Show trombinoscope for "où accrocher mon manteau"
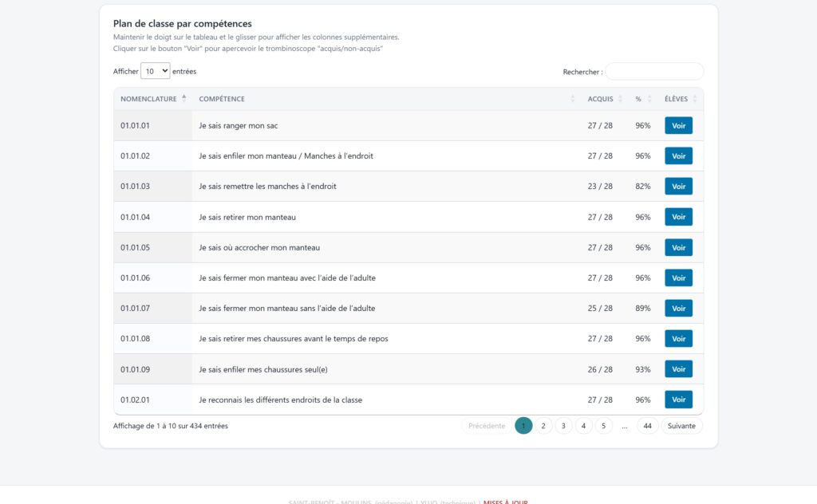The height and width of the screenshot is (504, 817). 678,247
